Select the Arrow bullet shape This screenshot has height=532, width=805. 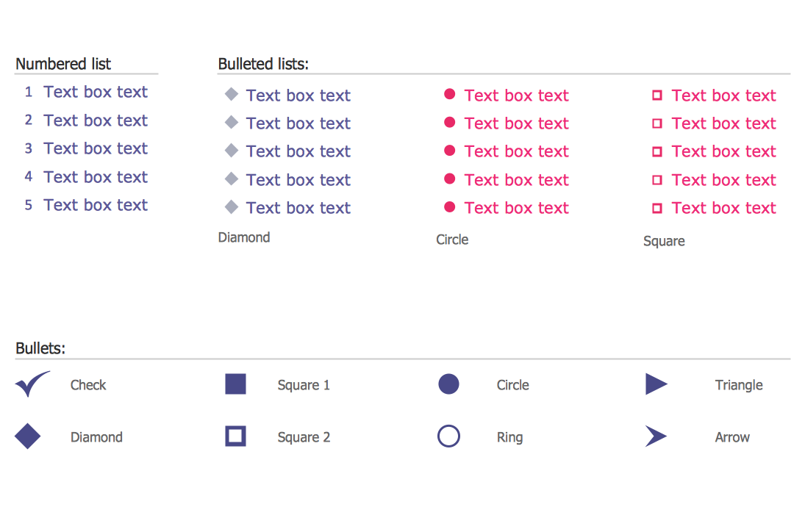(655, 436)
